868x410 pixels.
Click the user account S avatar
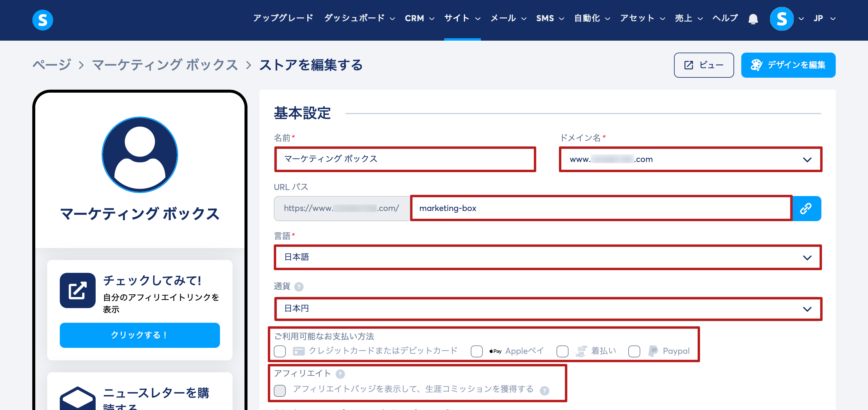[781, 19]
